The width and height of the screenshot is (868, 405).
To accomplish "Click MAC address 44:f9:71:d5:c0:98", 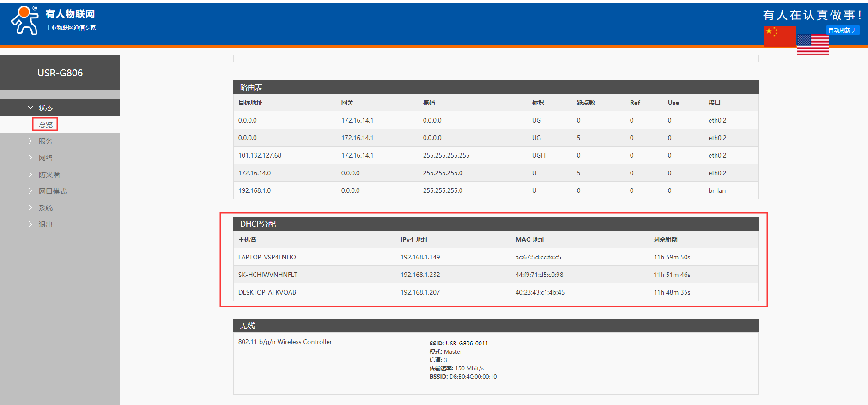I will [x=539, y=275].
